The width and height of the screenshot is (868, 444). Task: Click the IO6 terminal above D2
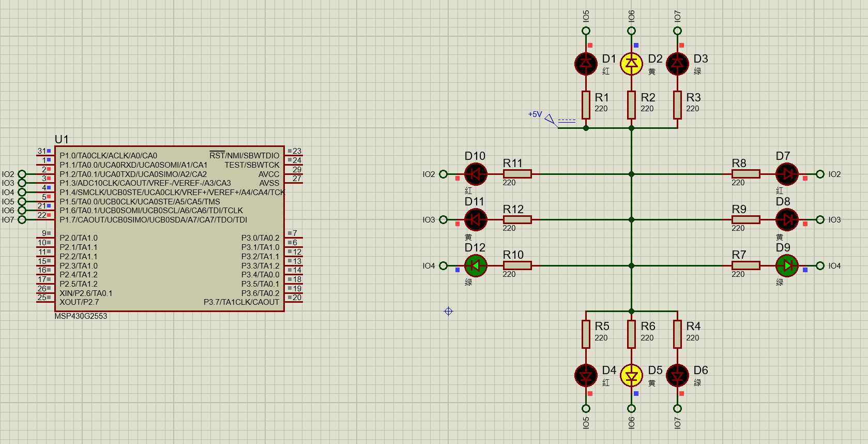point(631,31)
